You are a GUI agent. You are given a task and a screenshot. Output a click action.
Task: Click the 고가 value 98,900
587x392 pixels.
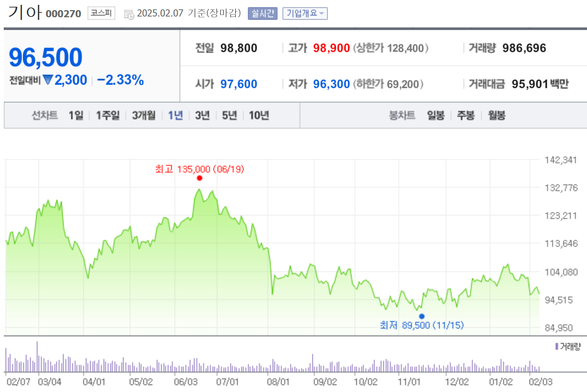pyautogui.click(x=331, y=48)
